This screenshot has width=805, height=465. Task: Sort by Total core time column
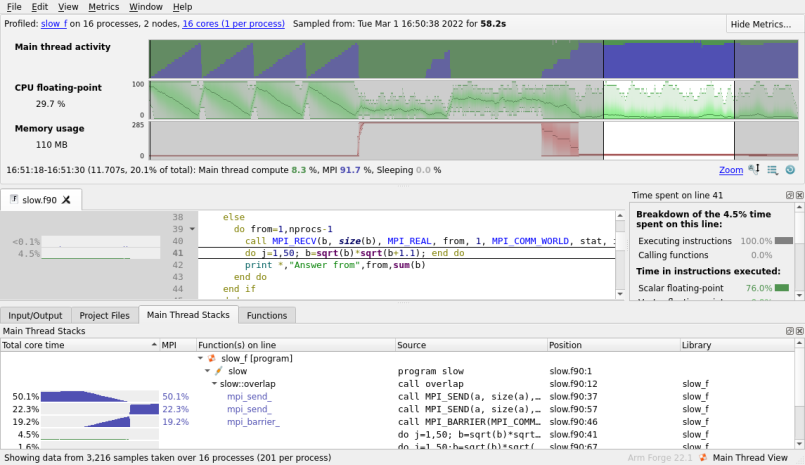pyautogui.click(x=80, y=345)
